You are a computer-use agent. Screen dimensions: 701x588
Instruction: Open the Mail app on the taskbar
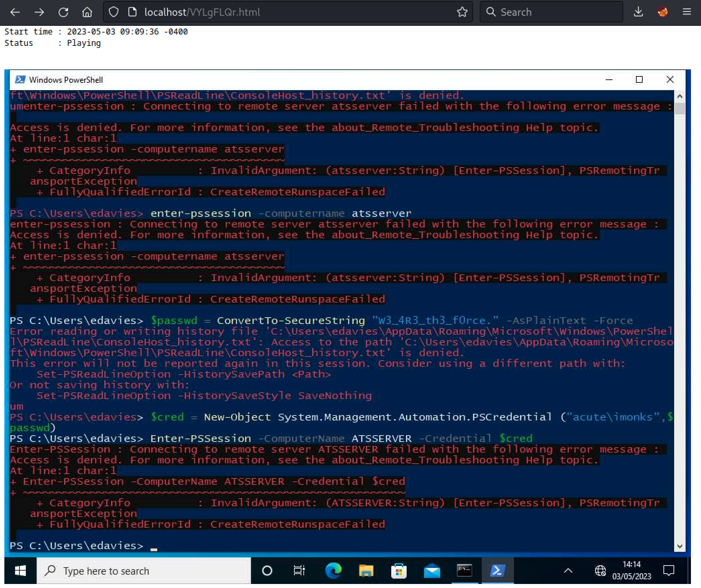coord(432,571)
